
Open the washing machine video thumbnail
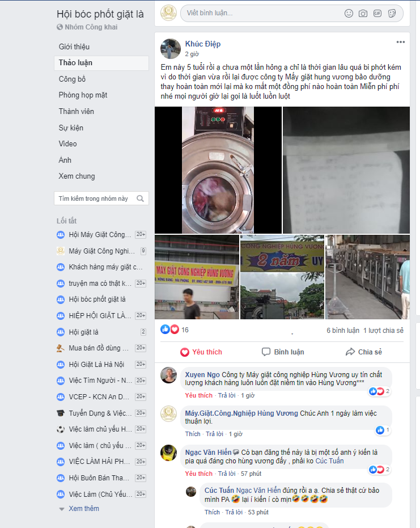point(218,170)
